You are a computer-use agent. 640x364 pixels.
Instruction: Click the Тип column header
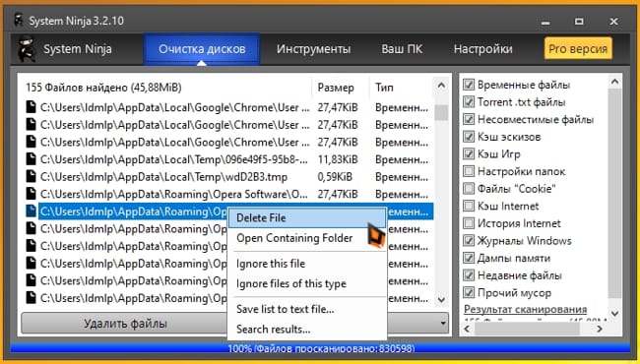(x=401, y=88)
